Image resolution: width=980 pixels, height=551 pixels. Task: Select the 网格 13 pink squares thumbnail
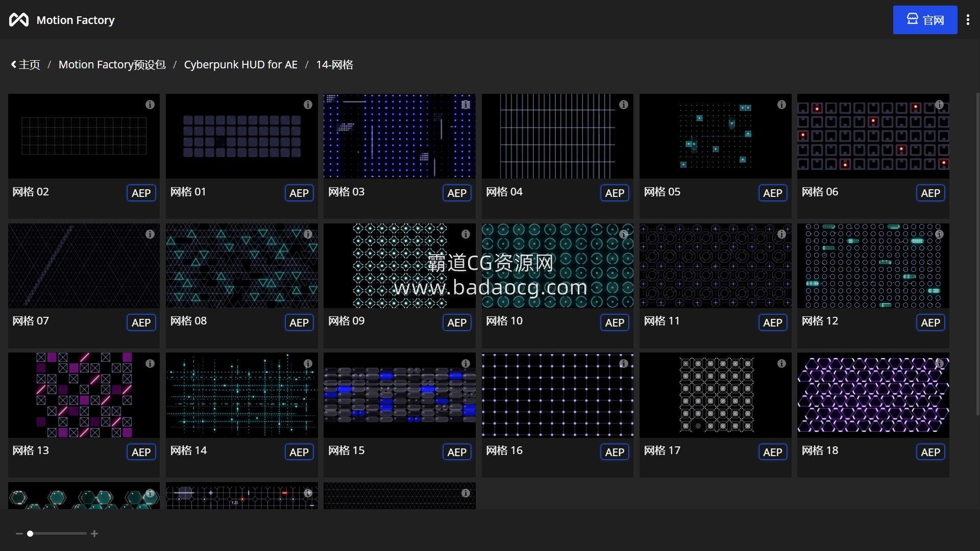(84, 395)
